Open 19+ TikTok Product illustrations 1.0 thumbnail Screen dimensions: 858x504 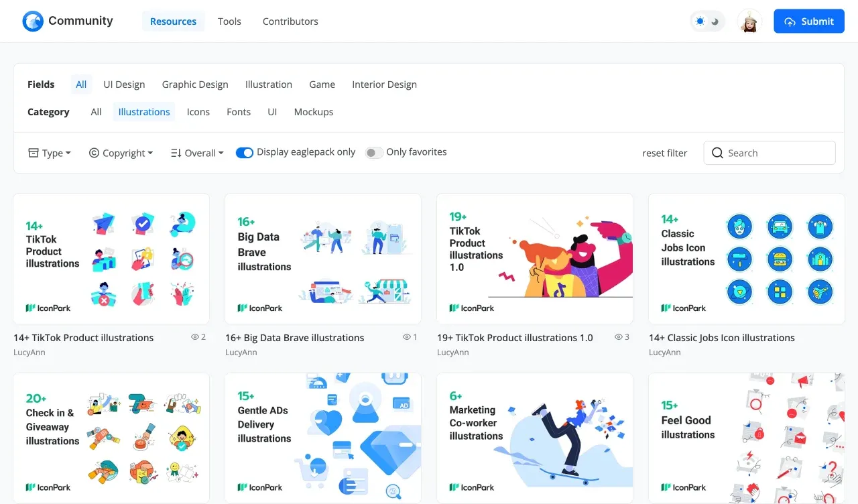(x=535, y=259)
